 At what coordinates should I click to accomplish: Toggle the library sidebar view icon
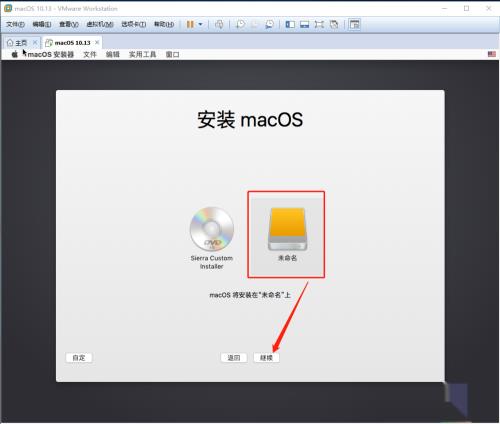pyautogui.click(x=290, y=24)
